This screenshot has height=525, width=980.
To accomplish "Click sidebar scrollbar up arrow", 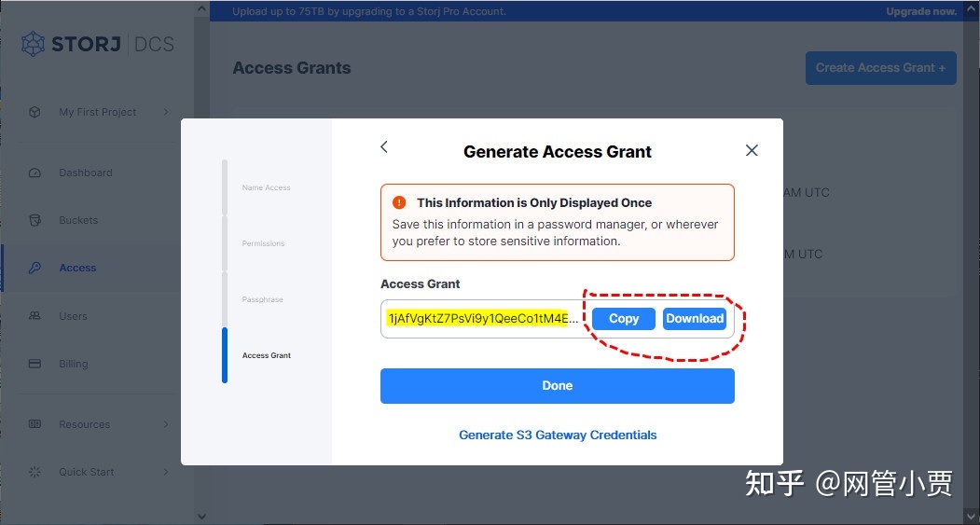I will coord(201,8).
